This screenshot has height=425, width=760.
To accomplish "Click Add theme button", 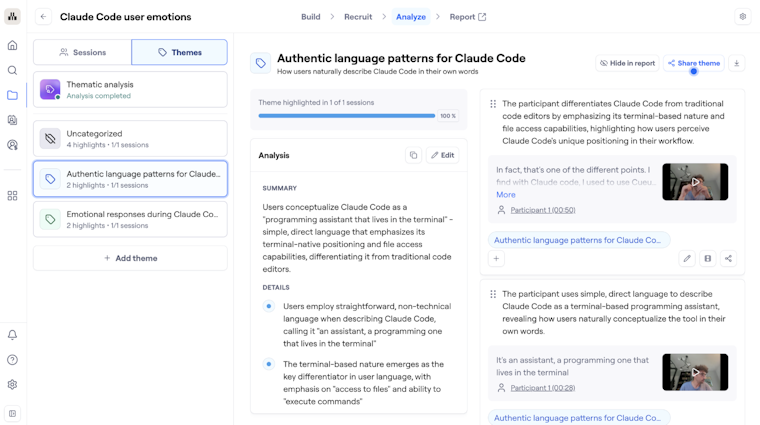I will pyautogui.click(x=130, y=258).
